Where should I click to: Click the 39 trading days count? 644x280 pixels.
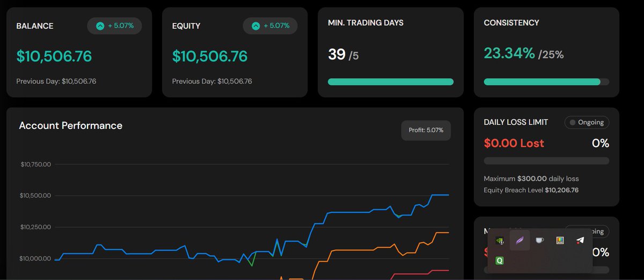click(336, 54)
